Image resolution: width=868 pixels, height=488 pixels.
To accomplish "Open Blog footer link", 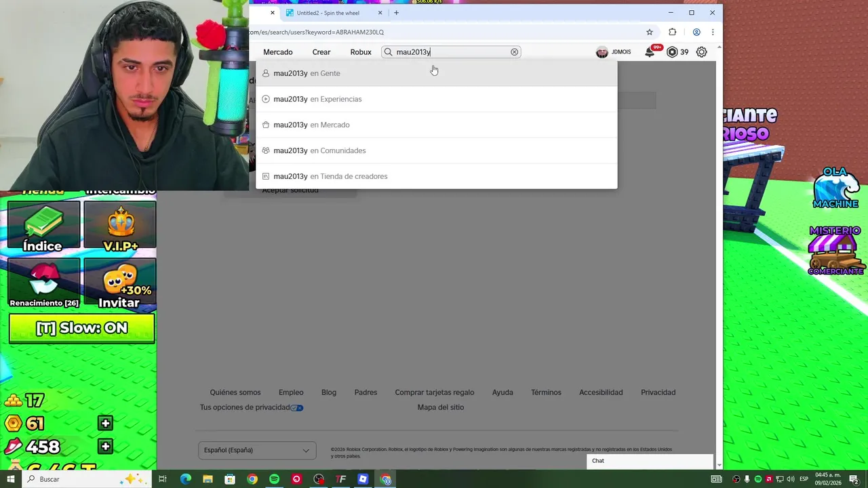I will tap(329, 392).
